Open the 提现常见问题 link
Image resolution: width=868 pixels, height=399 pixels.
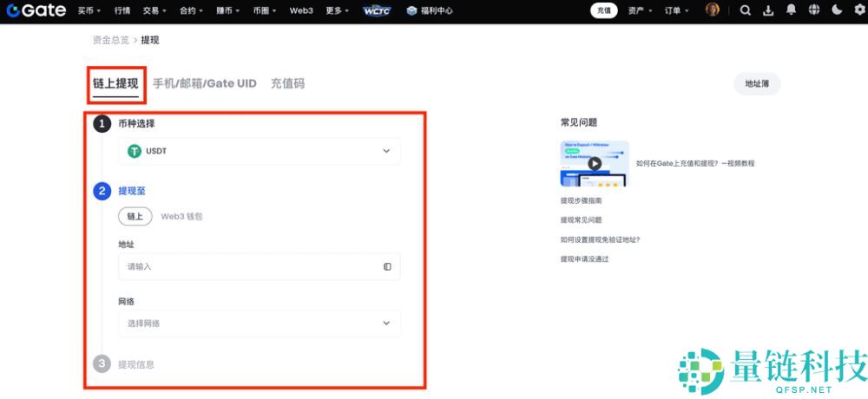tap(582, 219)
